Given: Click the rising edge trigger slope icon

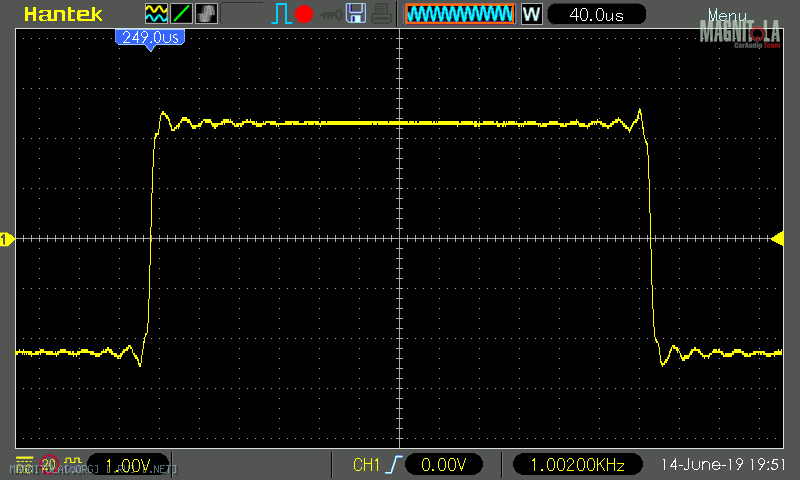Looking at the screenshot, I should [394, 465].
